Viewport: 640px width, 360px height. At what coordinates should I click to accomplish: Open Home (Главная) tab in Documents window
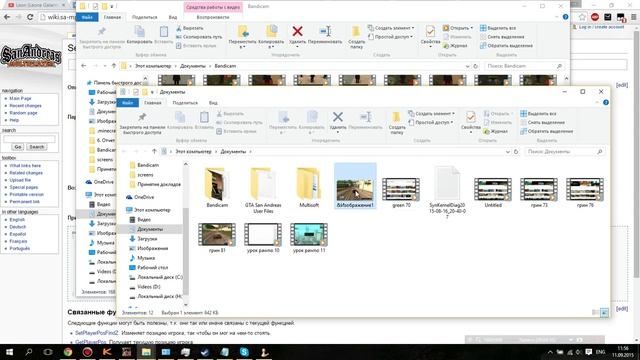(x=153, y=103)
